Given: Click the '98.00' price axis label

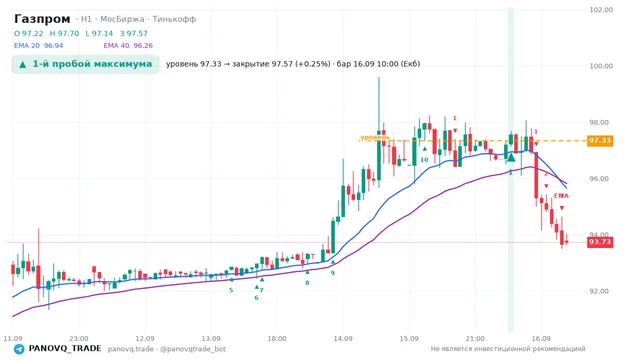Looking at the screenshot, I should click(x=599, y=122).
